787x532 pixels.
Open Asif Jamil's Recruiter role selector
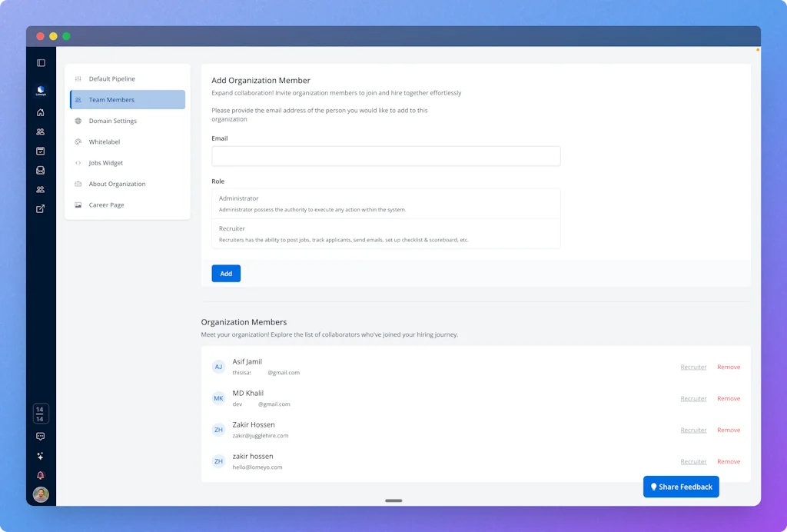click(693, 367)
